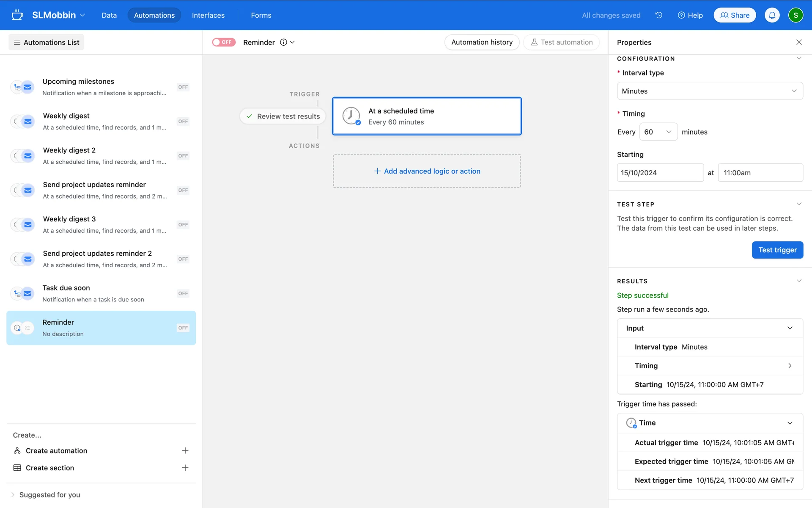
Task: Close the Properties panel
Action: [x=799, y=42]
